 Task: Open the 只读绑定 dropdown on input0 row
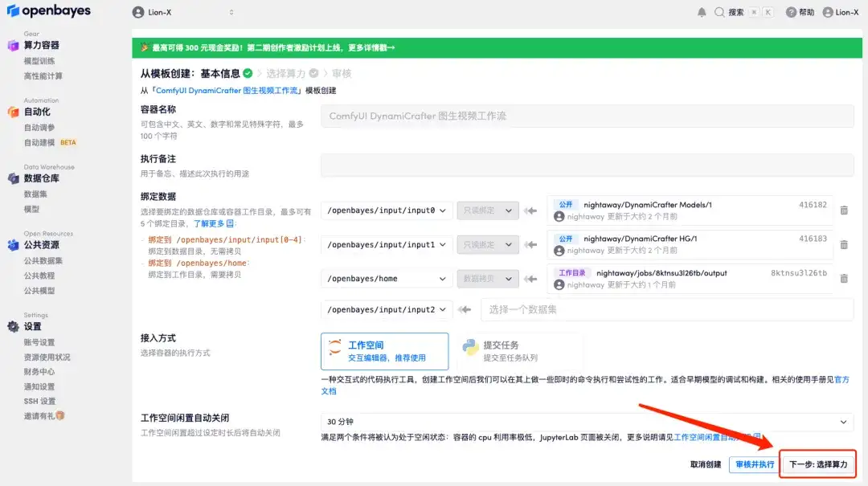[x=488, y=210]
